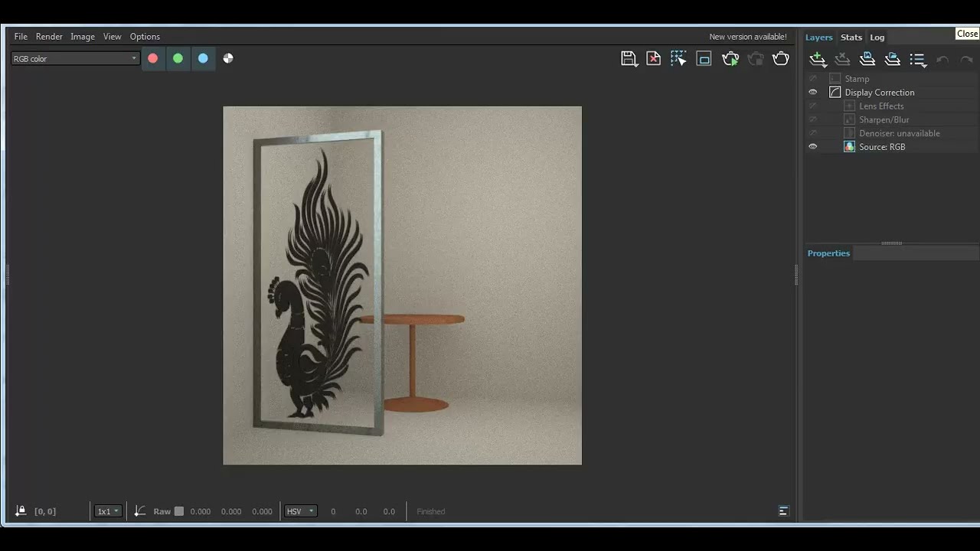Screen dimensions: 980x551
Task: Click the plain render teapot icon
Action: [781, 59]
